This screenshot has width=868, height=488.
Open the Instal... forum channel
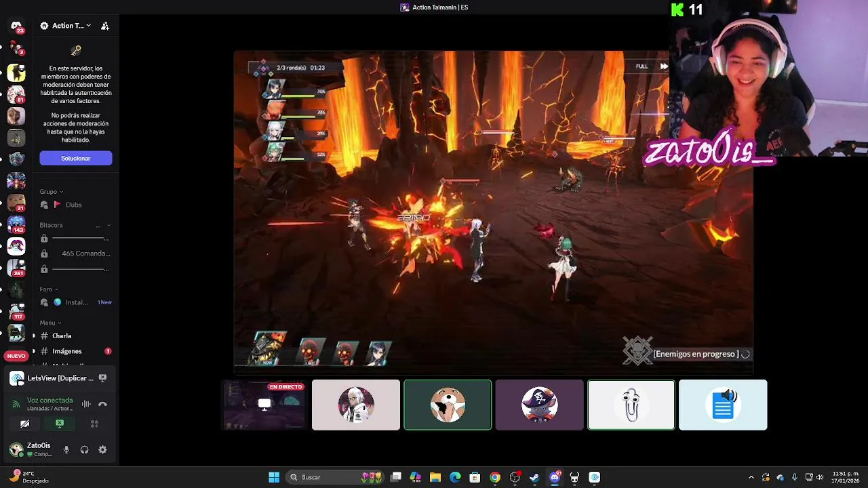(x=75, y=302)
